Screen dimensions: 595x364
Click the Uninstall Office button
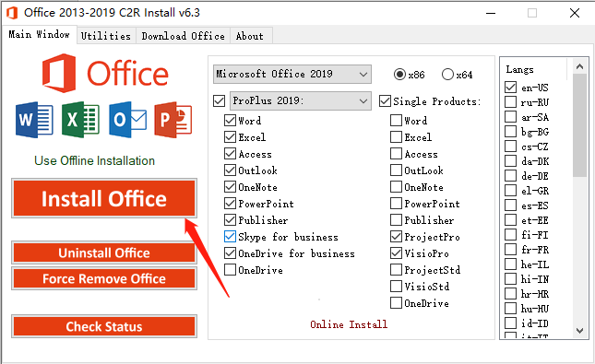pos(104,252)
